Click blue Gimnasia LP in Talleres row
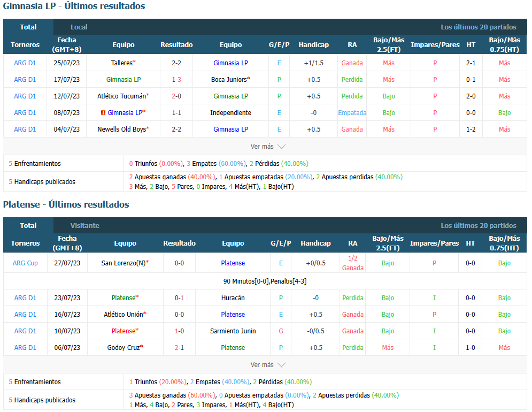Image resolution: width=532 pixels, height=412 pixels. click(231, 63)
